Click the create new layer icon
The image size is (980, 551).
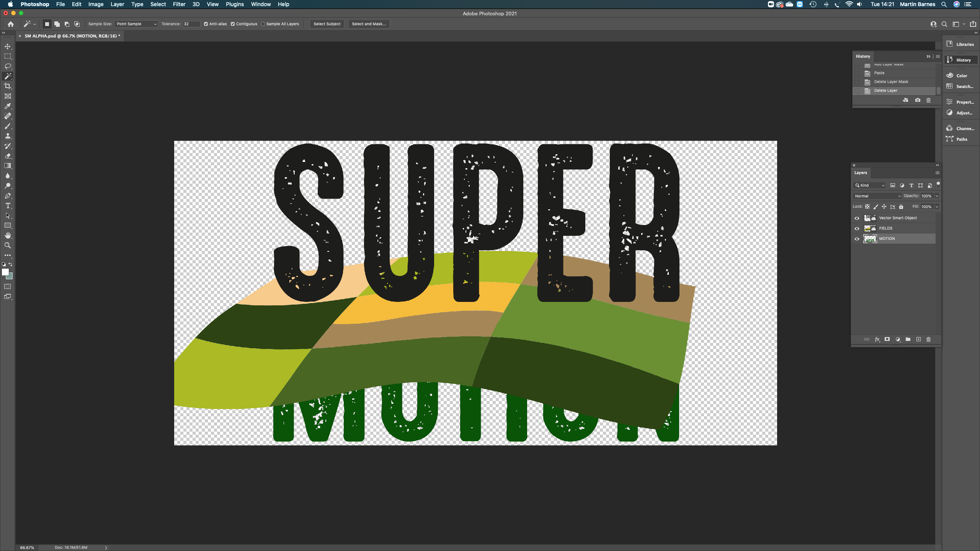coord(918,339)
